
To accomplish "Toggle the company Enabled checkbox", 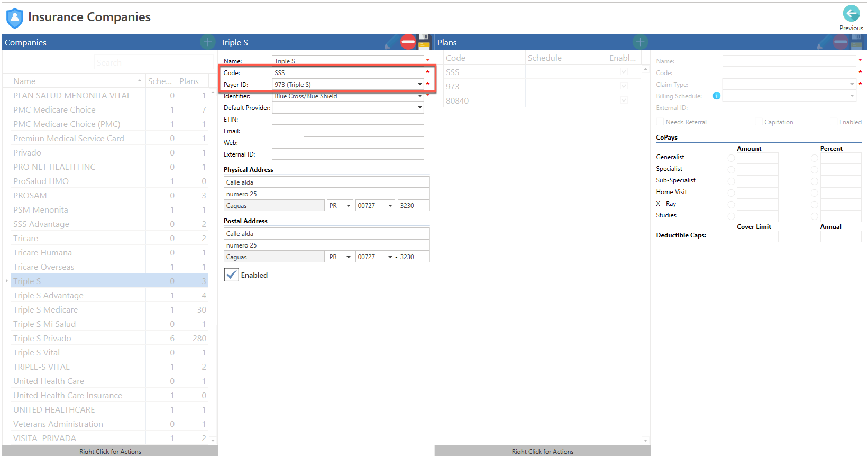I will click(x=231, y=275).
